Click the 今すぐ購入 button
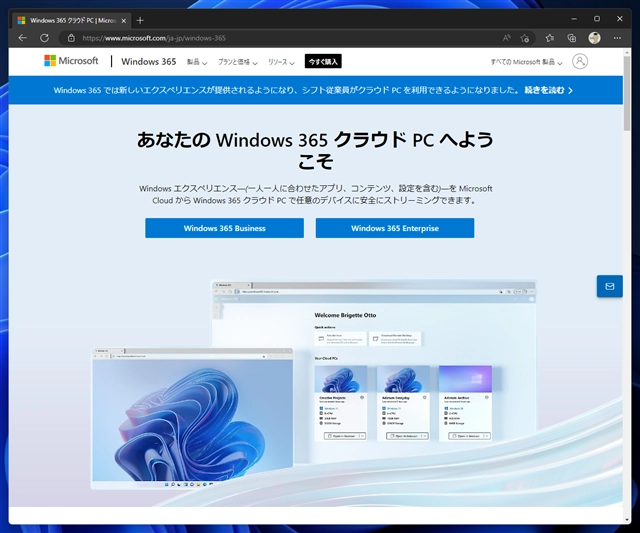This screenshot has height=533, width=640. pyautogui.click(x=323, y=62)
